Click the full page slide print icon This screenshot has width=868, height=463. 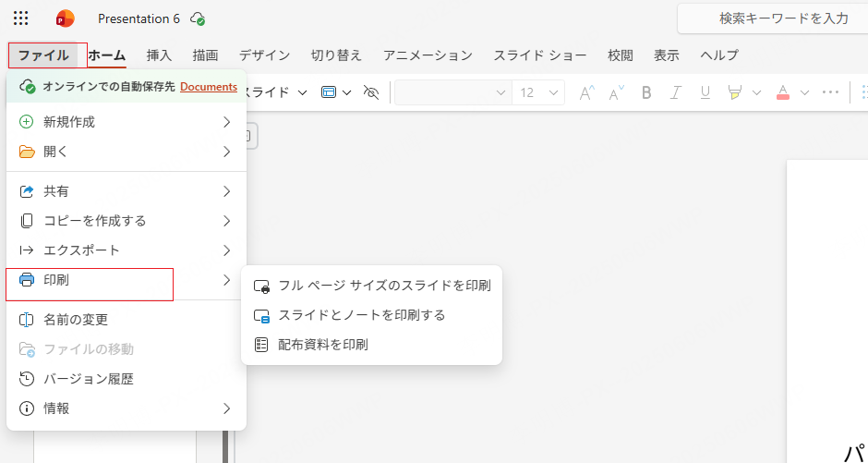click(261, 286)
